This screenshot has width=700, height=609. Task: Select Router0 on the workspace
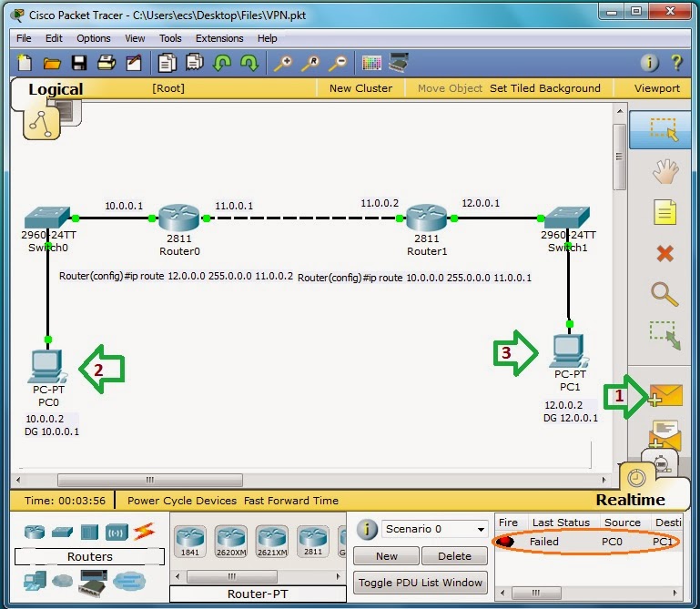point(179,218)
